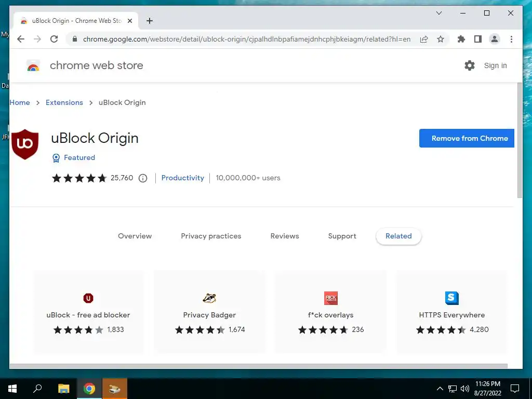
Task: Open uBlock - free ad blocker card title
Action: coord(88,315)
